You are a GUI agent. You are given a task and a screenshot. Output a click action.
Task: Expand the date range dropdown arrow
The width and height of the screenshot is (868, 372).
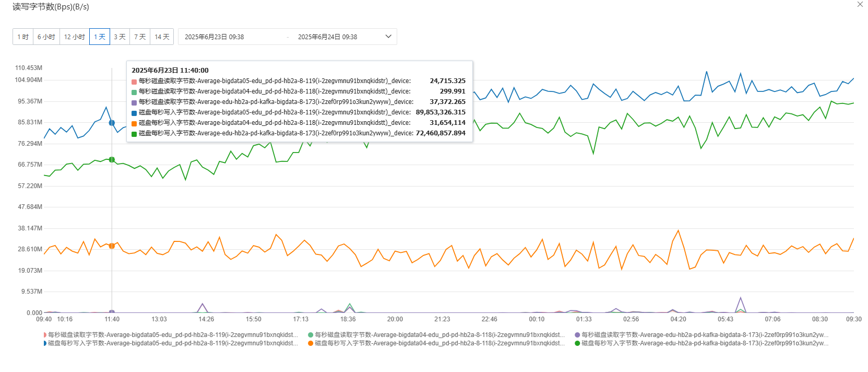(x=388, y=37)
